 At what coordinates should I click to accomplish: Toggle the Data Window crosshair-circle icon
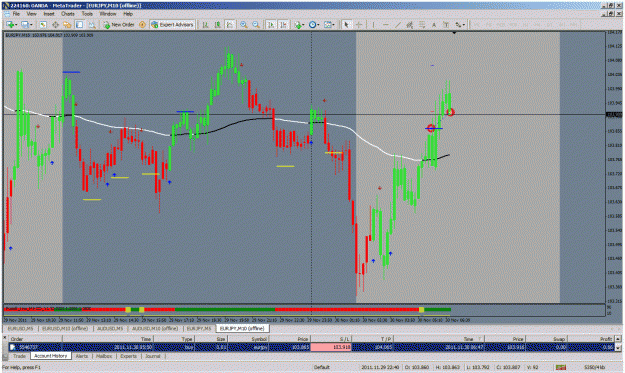(x=55, y=25)
